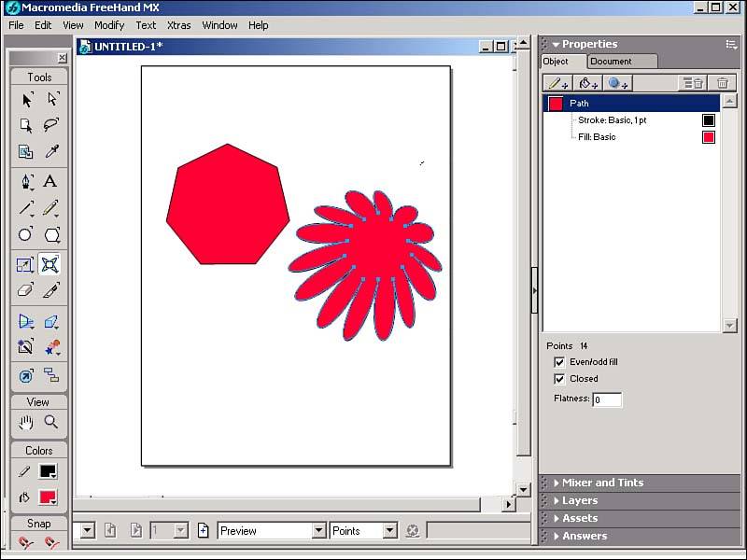The image size is (747, 560).
Task: Click the Flatness input field
Action: 607,399
